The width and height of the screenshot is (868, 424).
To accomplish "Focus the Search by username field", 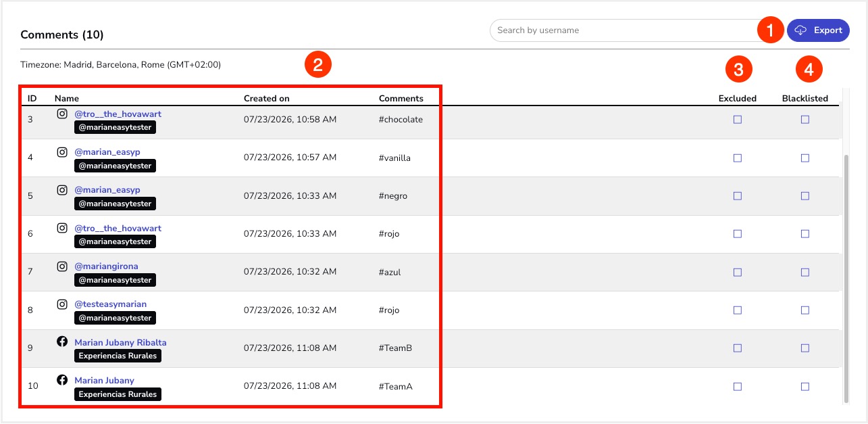I will coord(628,30).
